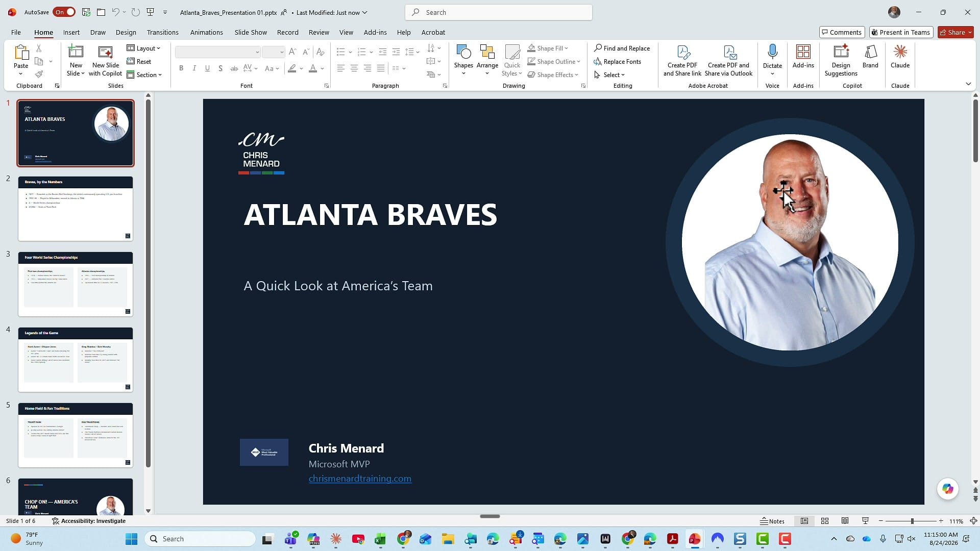Image resolution: width=980 pixels, height=551 pixels.
Task: Toggle the Notes pane
Action: [x=772, y=521]
